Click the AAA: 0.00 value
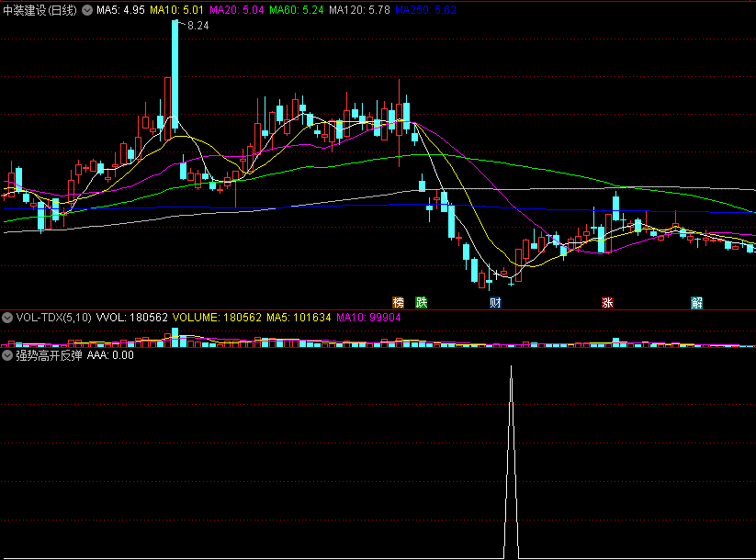This screenshot has width=756, height=560. (x=110, y=355)
